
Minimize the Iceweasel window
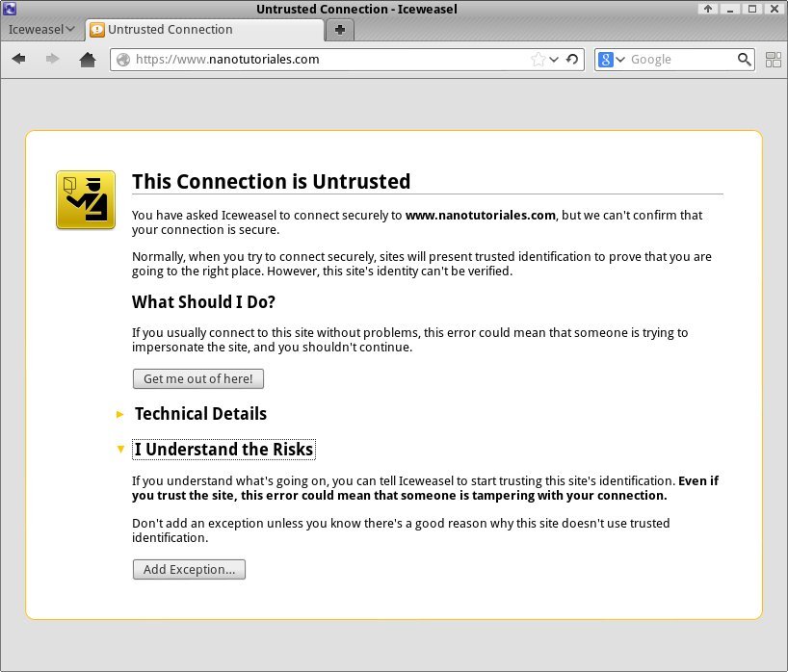730,9
